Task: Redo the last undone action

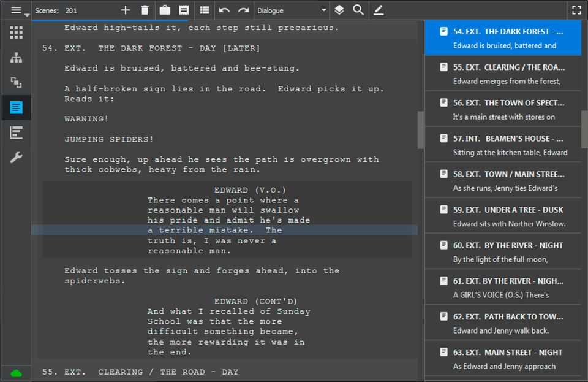Action: (244, 10)
